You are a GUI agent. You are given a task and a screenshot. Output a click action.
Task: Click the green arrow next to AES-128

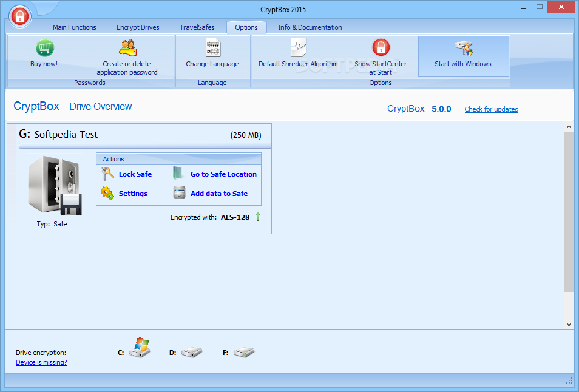(x=258, y=217)
